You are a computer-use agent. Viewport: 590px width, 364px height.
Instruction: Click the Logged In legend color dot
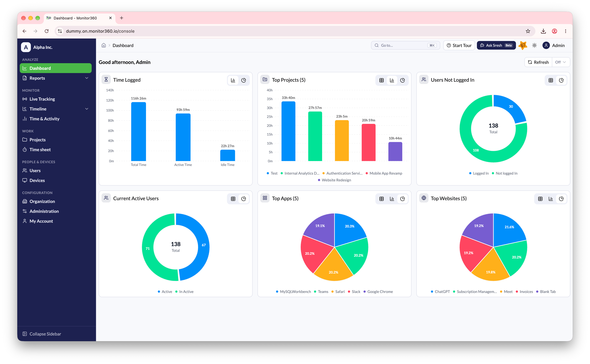tap(470, 173)
